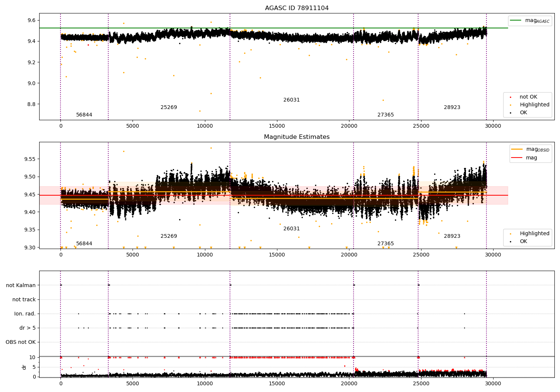This screenshot has height=392, width=560.
Task: Click the 9.40 y-axis tick label
Action: [30, 212]
